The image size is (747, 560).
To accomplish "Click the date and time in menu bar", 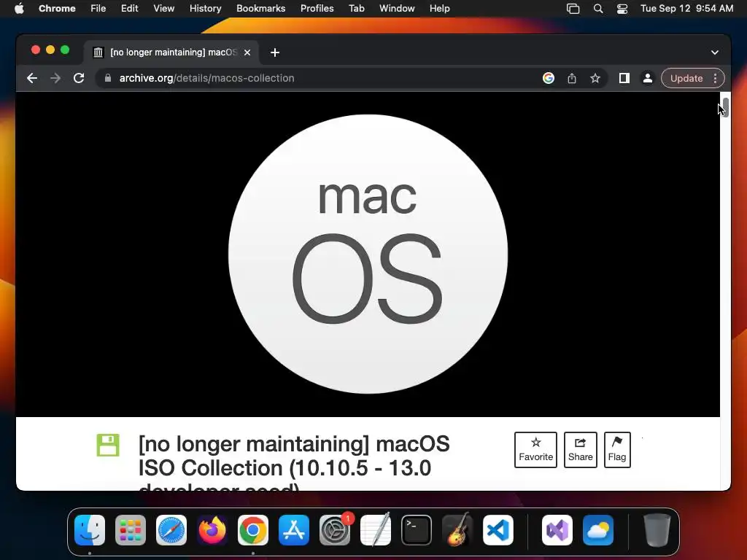I will 686,9.
